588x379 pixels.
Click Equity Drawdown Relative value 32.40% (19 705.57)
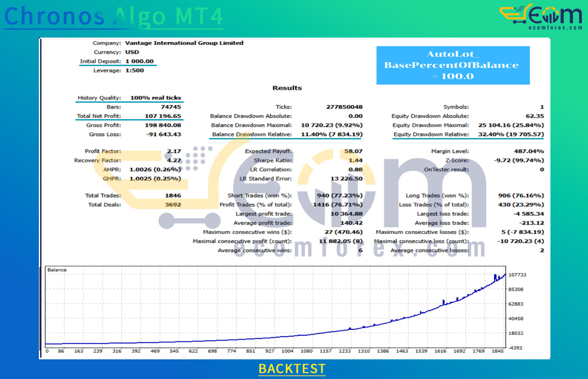coord(511,135)
